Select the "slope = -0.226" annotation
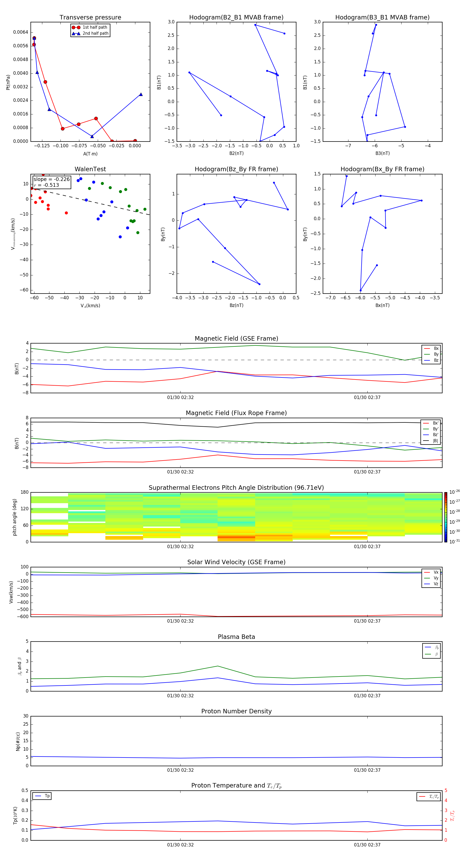Screen dimensions: 473x868 point(52,179)
